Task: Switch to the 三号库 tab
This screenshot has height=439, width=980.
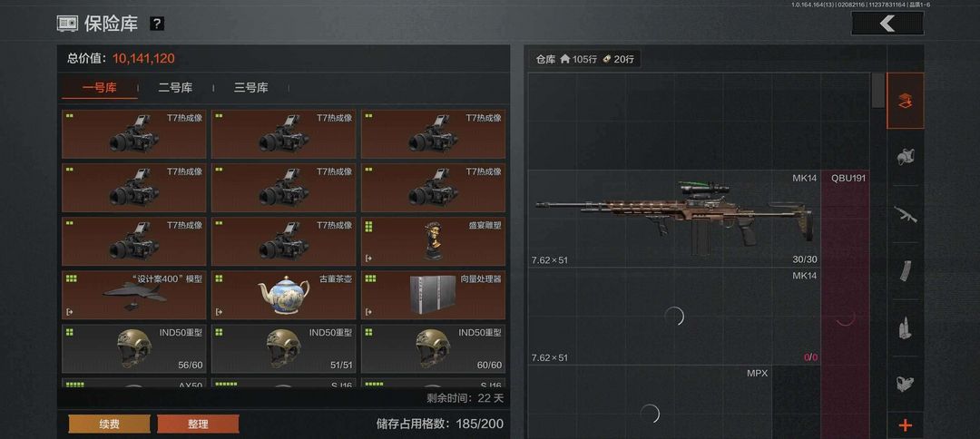Action: (251, 88)
